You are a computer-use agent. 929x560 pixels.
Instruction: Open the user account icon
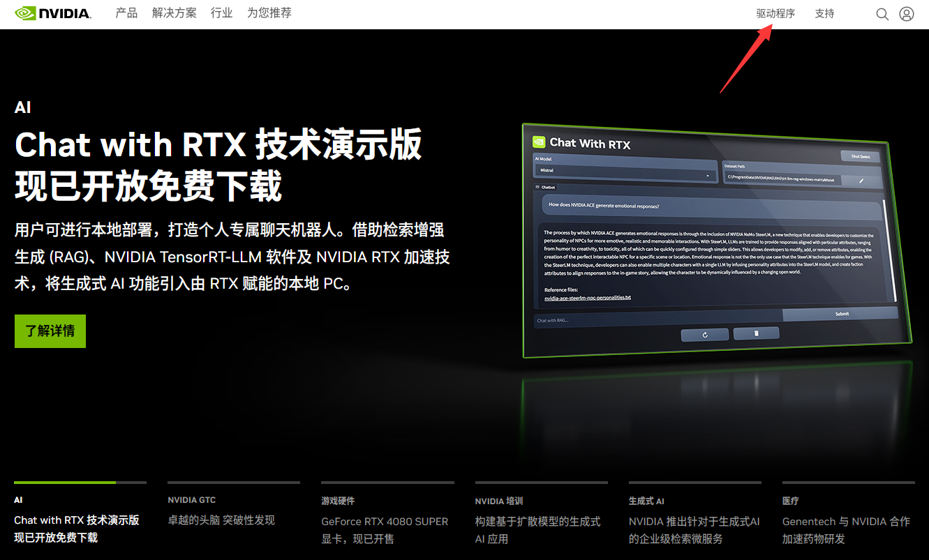(907, 14)
